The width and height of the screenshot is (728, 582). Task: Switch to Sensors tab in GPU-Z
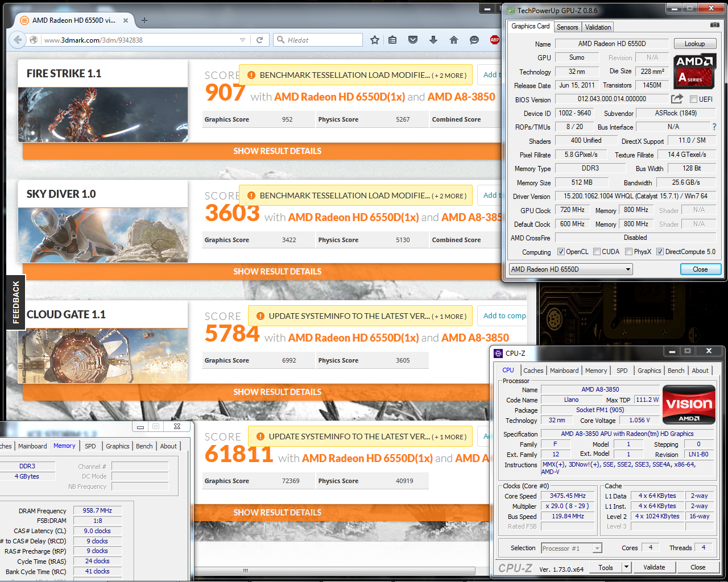(567, 27)
